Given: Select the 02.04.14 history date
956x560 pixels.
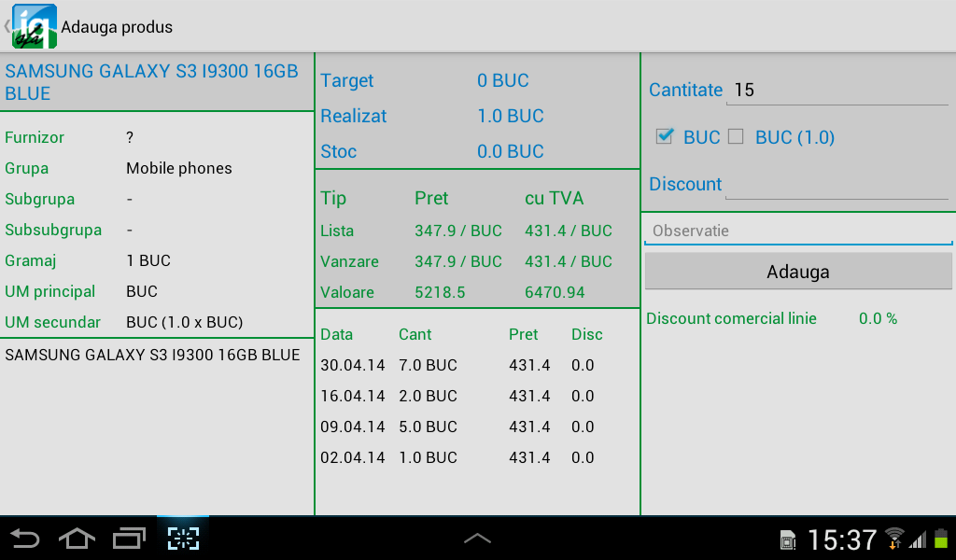Looking at the screenshot, I should pos(352,457).
